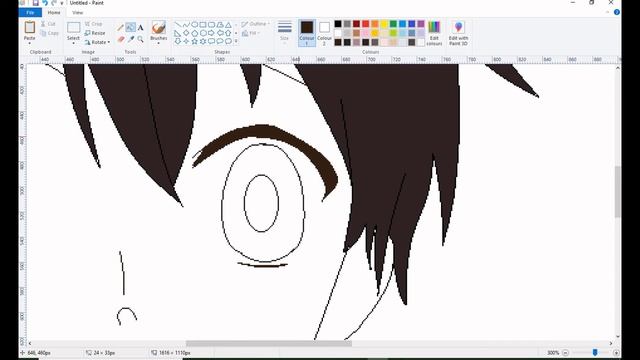
Task: Select the Text tool
Action: pyautogui.click(x=140, y=28)
